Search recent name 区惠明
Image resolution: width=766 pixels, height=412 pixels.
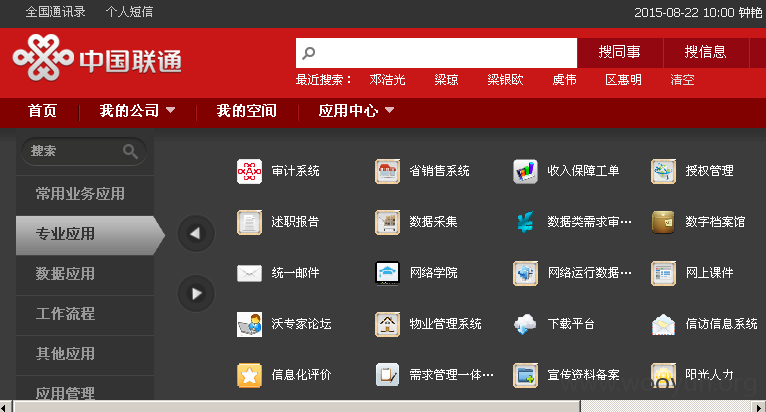tap(623, 80)
